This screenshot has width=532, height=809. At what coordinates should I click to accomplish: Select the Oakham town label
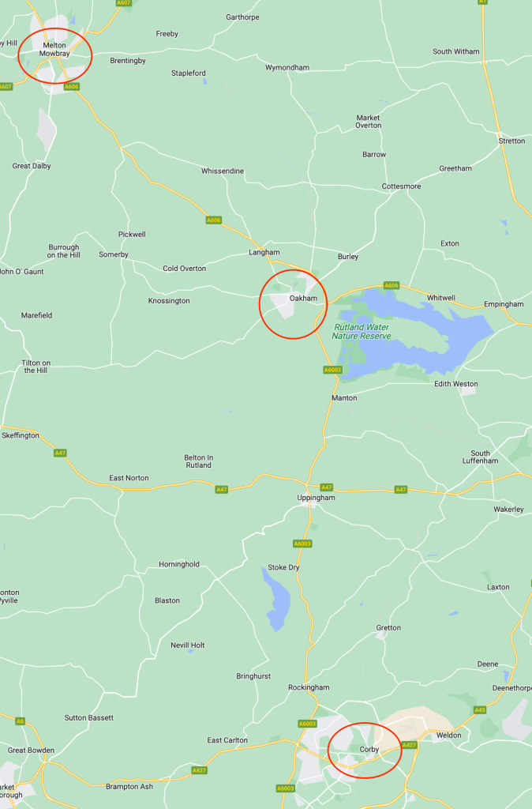(304, 298)
